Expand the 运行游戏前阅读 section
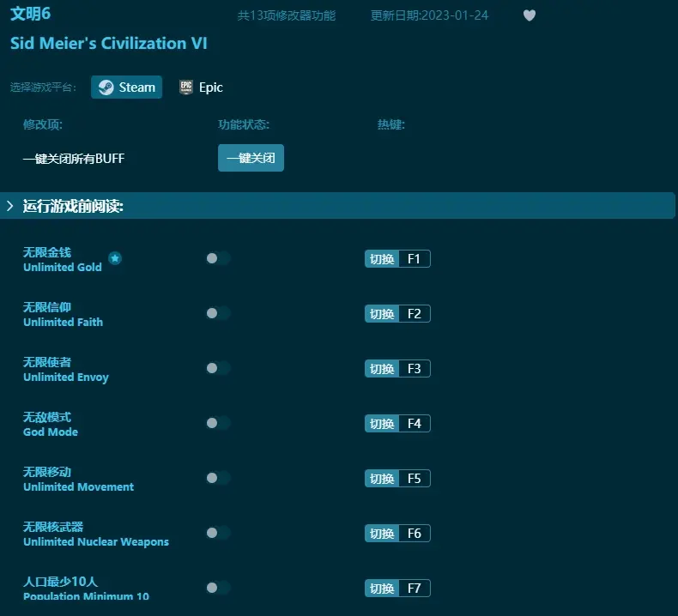The height and width of the screenshot is (616, 678). (x=337, y=206)
